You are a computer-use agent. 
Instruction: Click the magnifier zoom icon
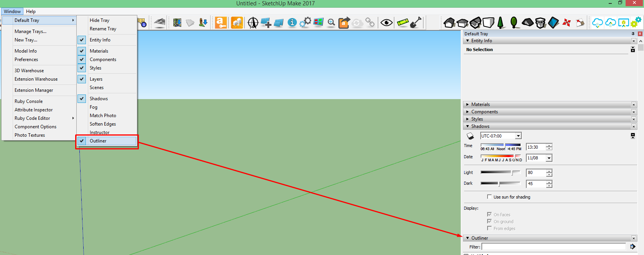click(331, 23)
